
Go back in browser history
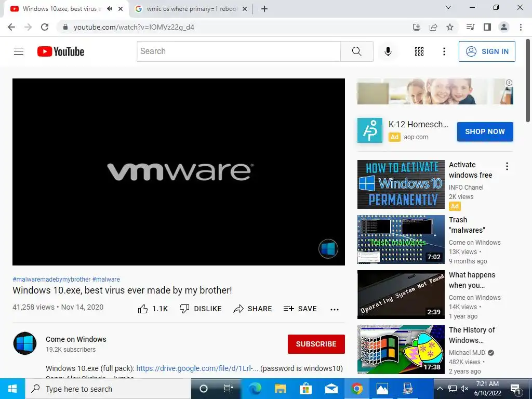[11, 27]
